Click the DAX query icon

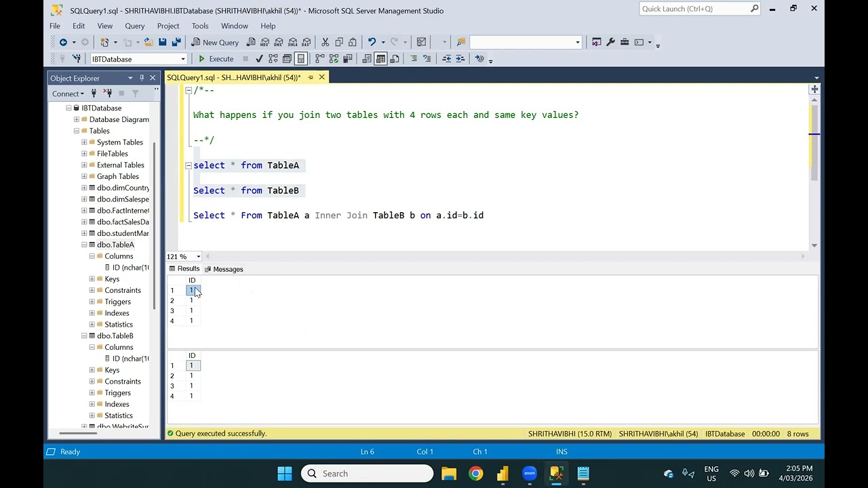(x=306, y=42)
